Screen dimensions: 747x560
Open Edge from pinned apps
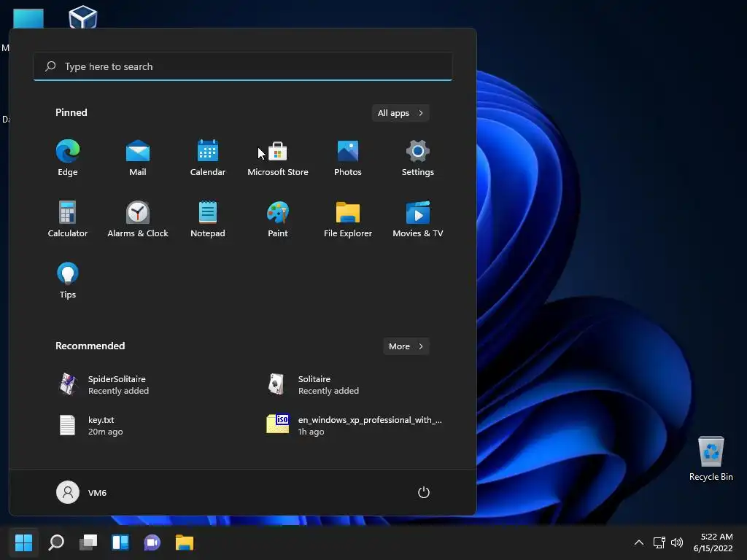(x=68, y=158)
